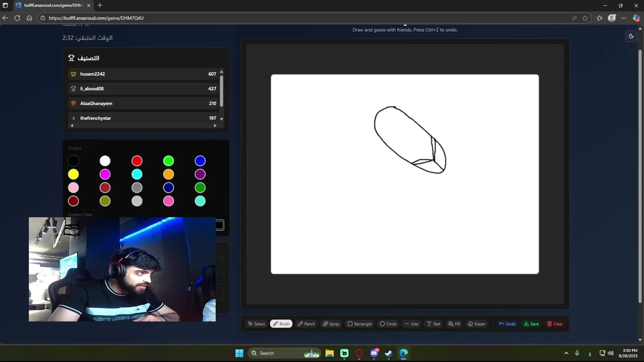Pick the black color swatch
Screen dimensions: 644x362
[x=73, y=161]
